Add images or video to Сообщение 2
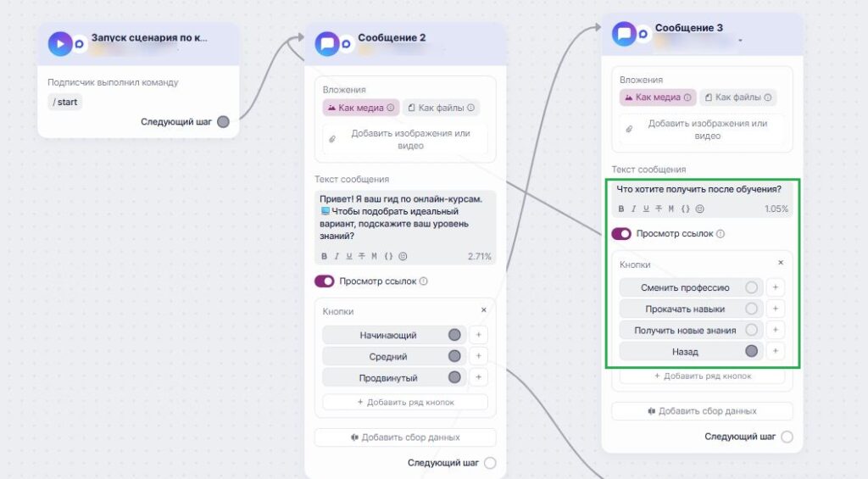 [x=405, y=140]
